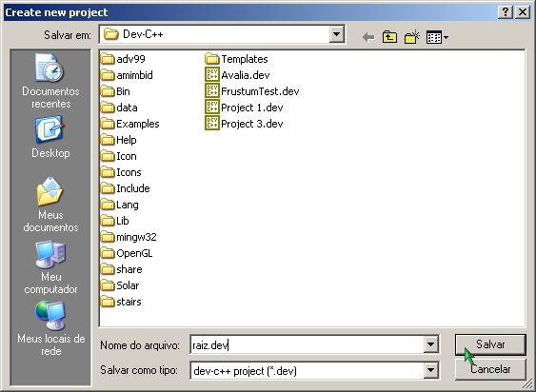The width and height of the screenshot is (536, 392).
Task: Expand the Nome do arquivo dropdown arrow
Action: [430, 344]
